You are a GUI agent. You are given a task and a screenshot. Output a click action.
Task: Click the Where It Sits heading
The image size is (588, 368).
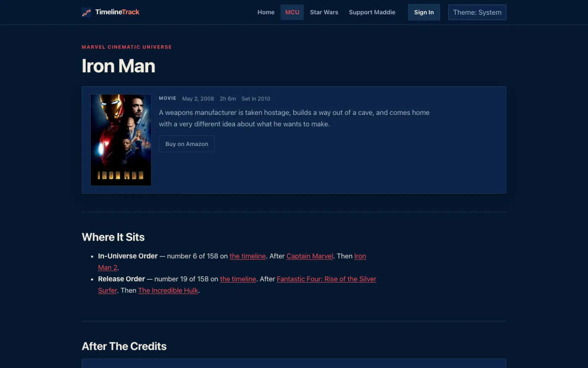click(113, 237)
